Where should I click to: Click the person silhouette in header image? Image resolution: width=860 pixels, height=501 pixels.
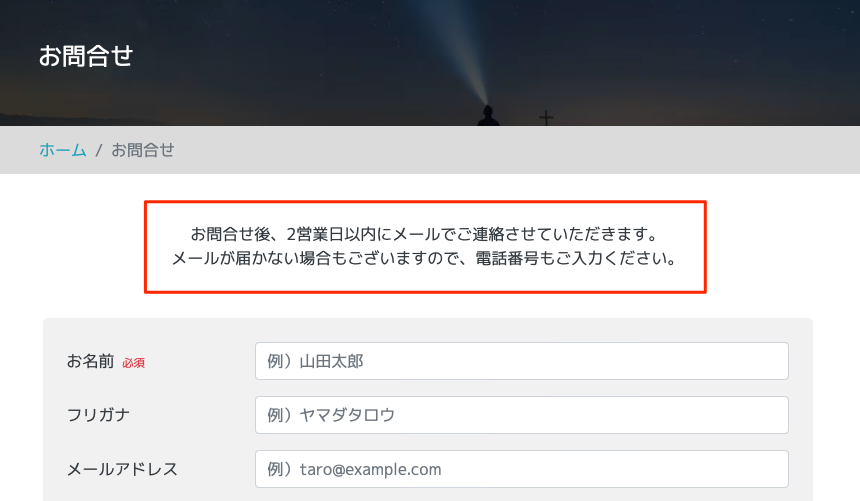[487, 116]
